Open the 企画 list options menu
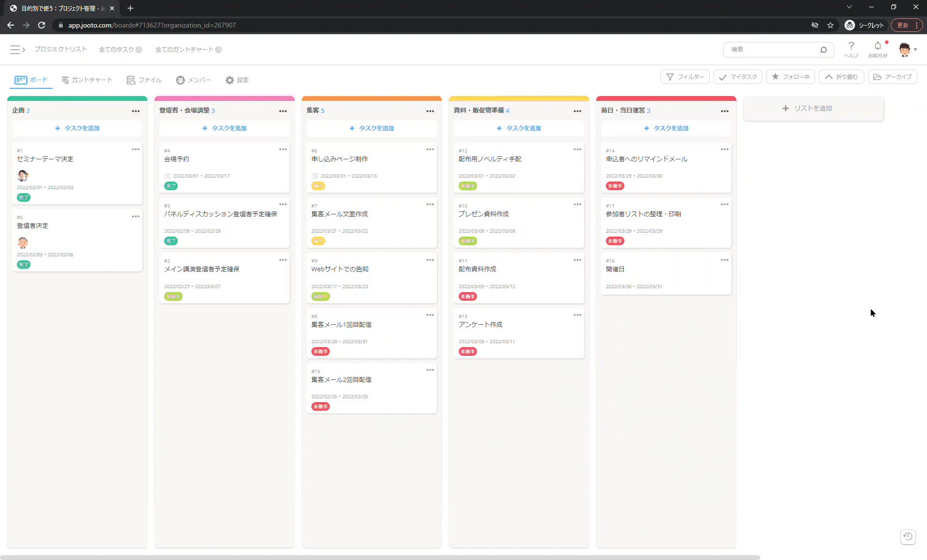This screenshot has height=560, width=927. (136, 111)
